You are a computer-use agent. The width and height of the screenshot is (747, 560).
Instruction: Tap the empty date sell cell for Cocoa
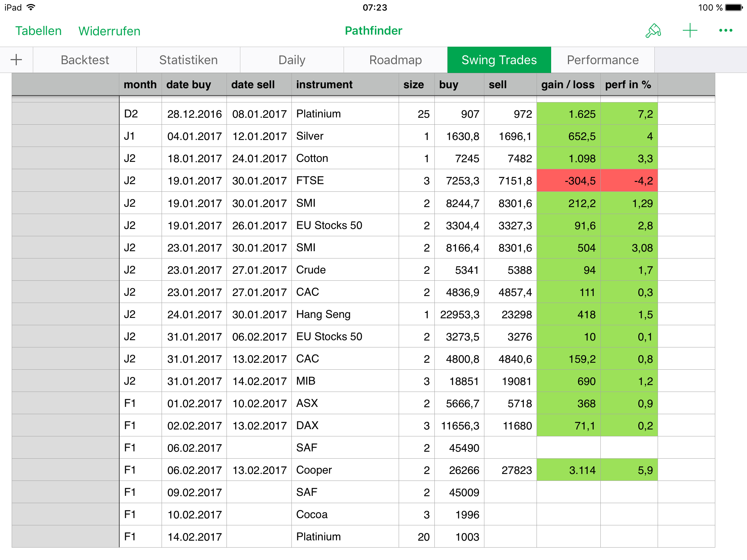click(x=259, y=514)
